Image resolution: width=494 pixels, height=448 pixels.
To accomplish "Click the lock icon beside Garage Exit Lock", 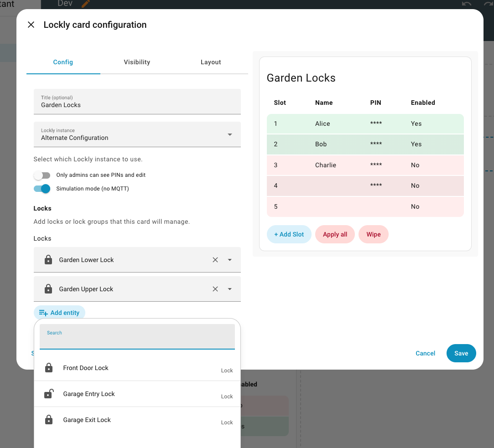I will (x=48, y=420).
